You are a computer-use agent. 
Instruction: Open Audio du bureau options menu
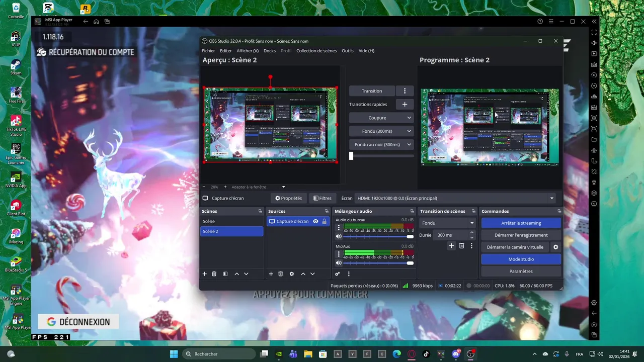[x=339, y=228]
